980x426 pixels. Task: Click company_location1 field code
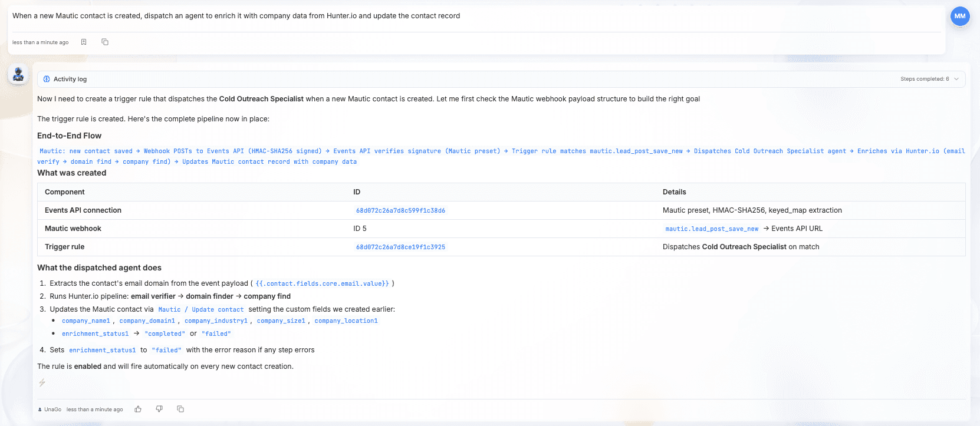346,321
